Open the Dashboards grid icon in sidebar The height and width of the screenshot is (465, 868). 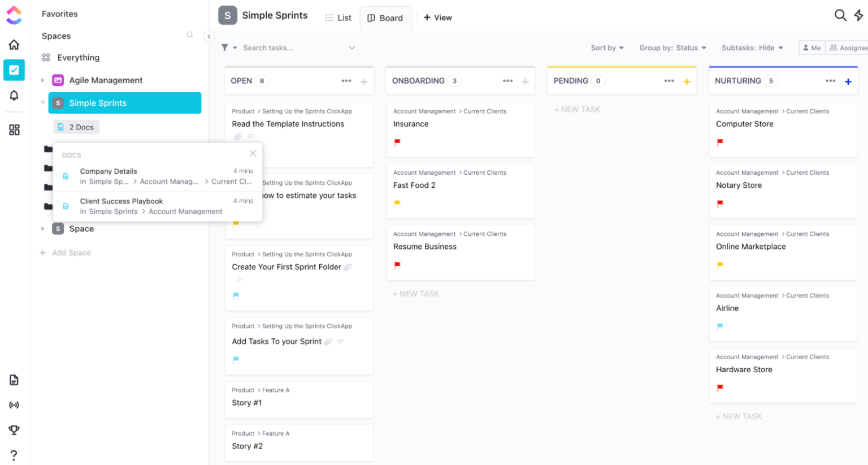[x=14, y=130]
